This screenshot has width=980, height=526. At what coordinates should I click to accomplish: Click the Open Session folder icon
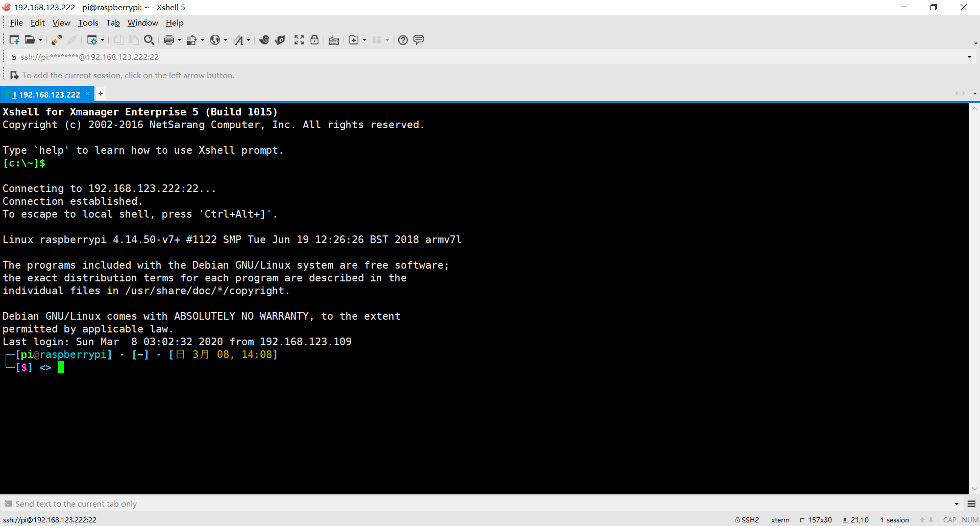(30, 40)
